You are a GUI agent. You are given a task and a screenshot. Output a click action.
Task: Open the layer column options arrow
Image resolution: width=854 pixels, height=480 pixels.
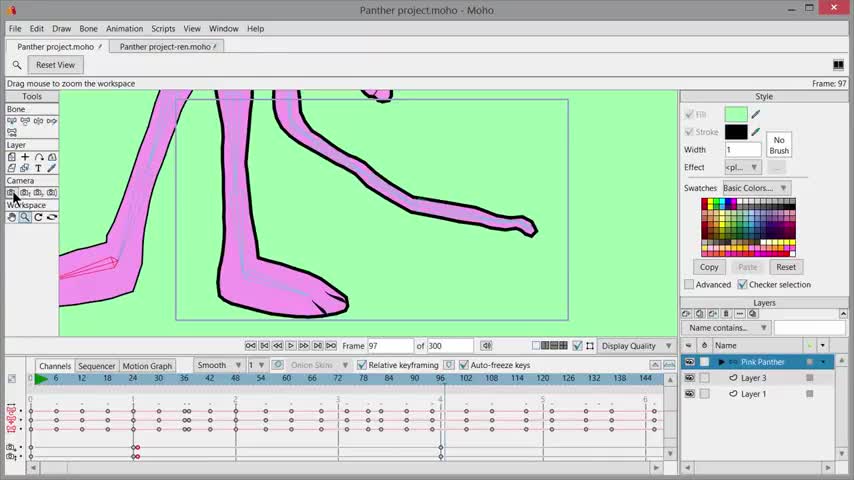(822, 345)
